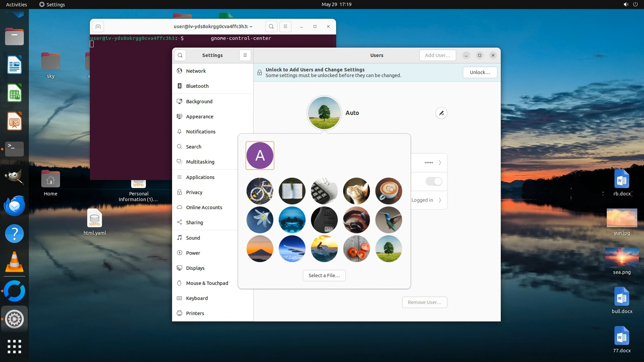Click the Add User button
Image resolution: width=644 pixels, height=362 pixels.
pyautogui.click(x=437, y=55)
